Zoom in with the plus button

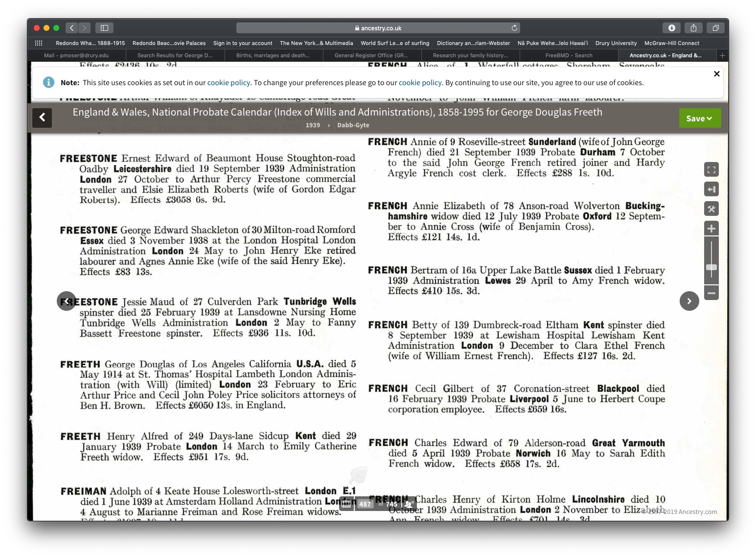click(x=711, y=229)
